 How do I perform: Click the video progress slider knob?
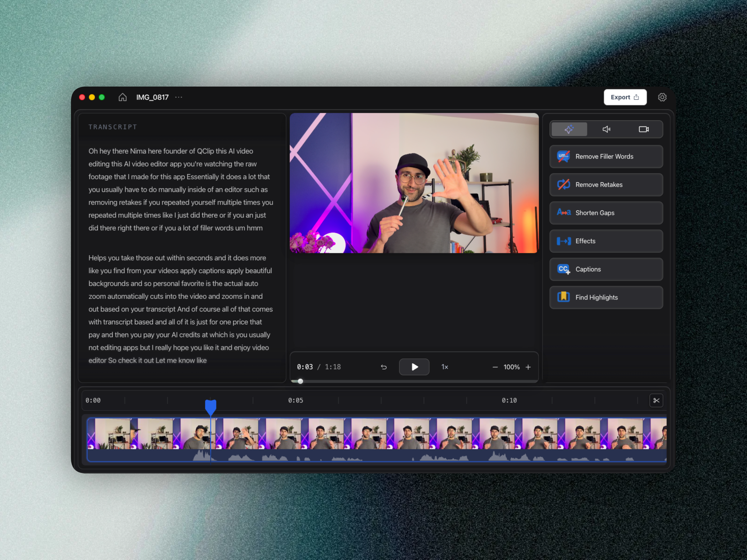pyautogui.click(x=300, y=381)
